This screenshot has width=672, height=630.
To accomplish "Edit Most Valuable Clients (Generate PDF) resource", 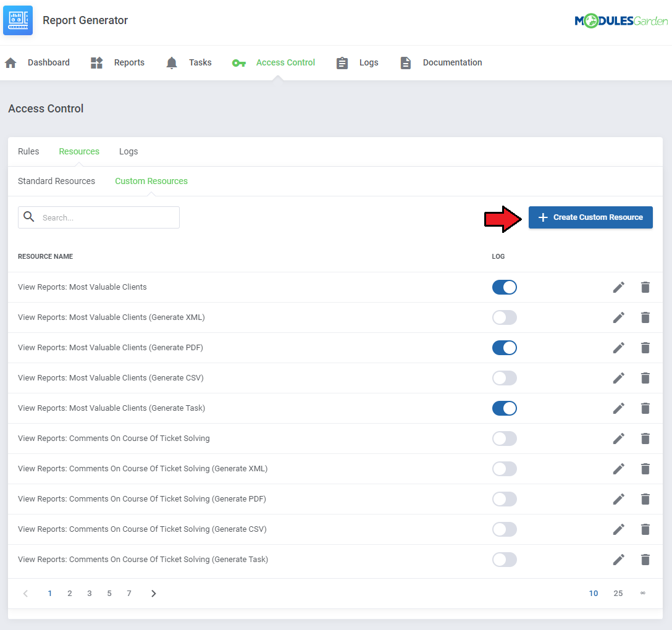I will tap(618, 348).
